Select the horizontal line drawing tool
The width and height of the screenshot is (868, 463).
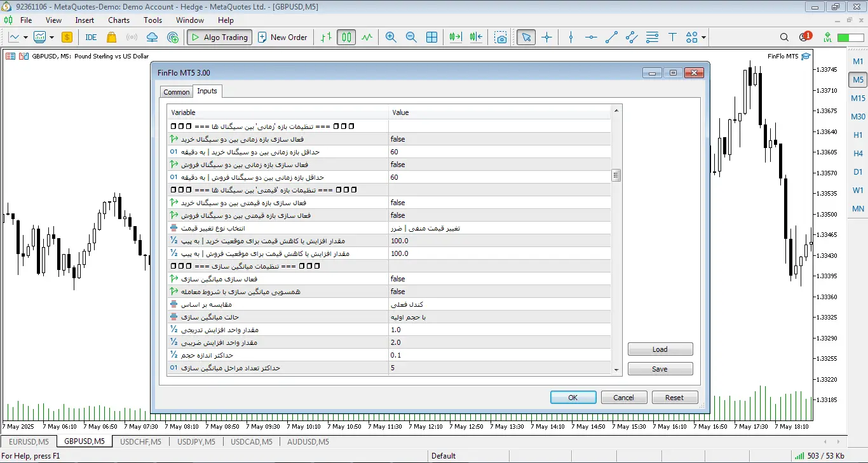pyautogui.click(x=591, y=37)
